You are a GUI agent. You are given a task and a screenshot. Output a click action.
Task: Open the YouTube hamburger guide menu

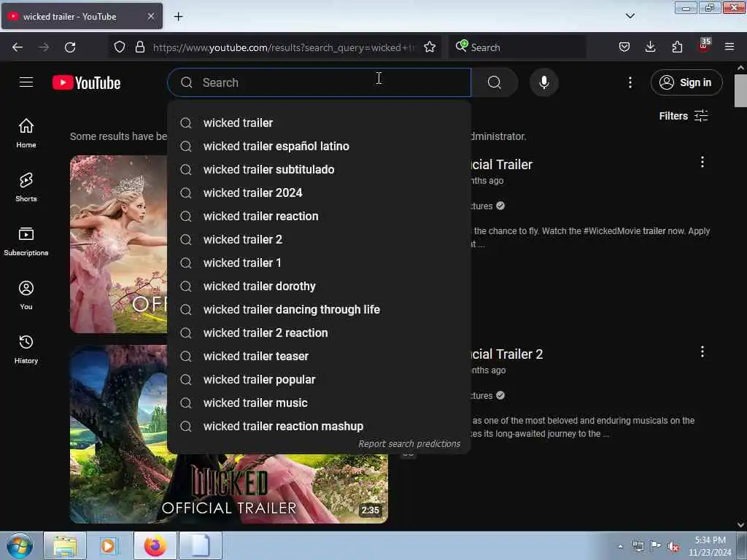26,82
